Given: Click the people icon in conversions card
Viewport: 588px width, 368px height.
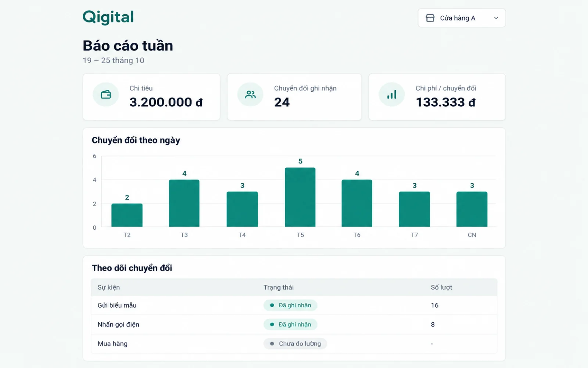Looking at the screenshot, I should click(x=250, y=95).
